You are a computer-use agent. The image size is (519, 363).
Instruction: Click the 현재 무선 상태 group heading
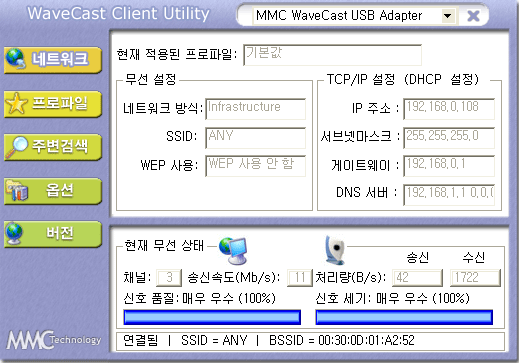click(164, 245)
